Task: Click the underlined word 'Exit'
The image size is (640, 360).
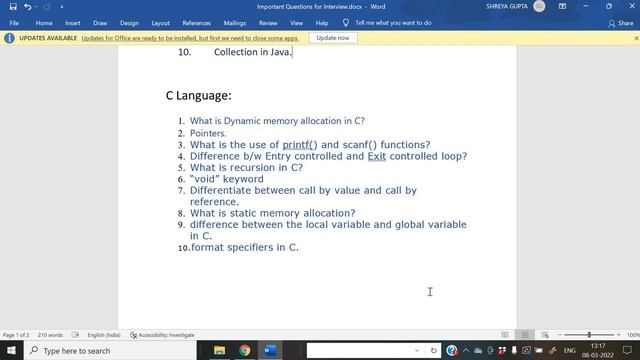Action: pyautogui.click(x=376, y=156)
